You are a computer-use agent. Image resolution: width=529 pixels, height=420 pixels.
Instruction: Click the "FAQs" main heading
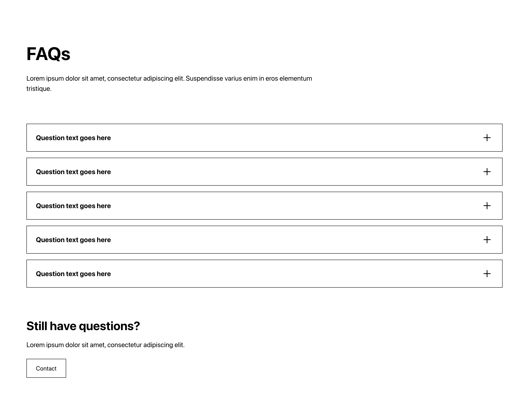click(x=48, y=54)
